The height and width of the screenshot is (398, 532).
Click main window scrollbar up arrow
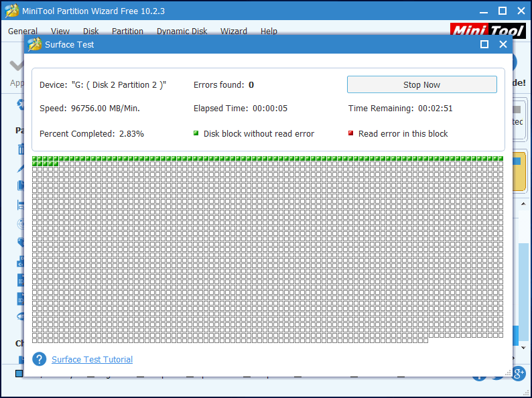coord(523,204)
